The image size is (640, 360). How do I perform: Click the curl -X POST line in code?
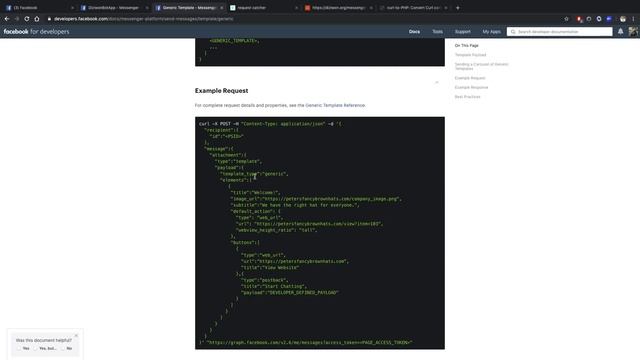270,124
